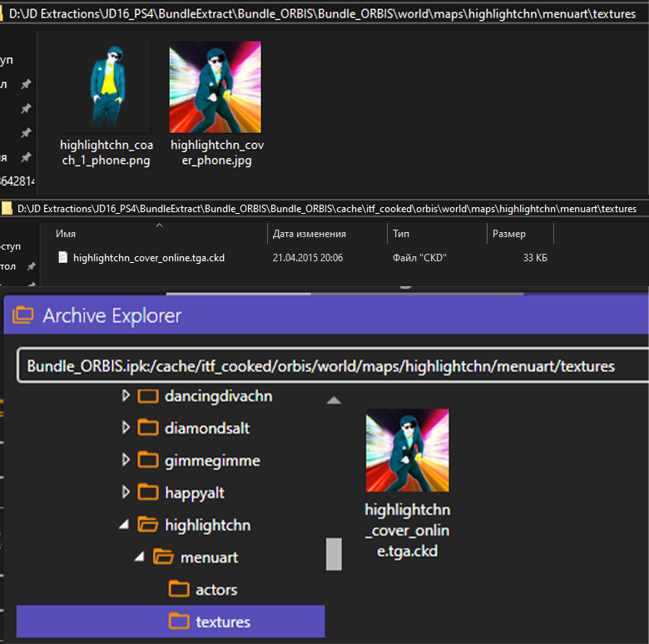Open highlightchn_coach_1_phone.png thumbnail
649x644 pixels.
(x=105, y=87)
